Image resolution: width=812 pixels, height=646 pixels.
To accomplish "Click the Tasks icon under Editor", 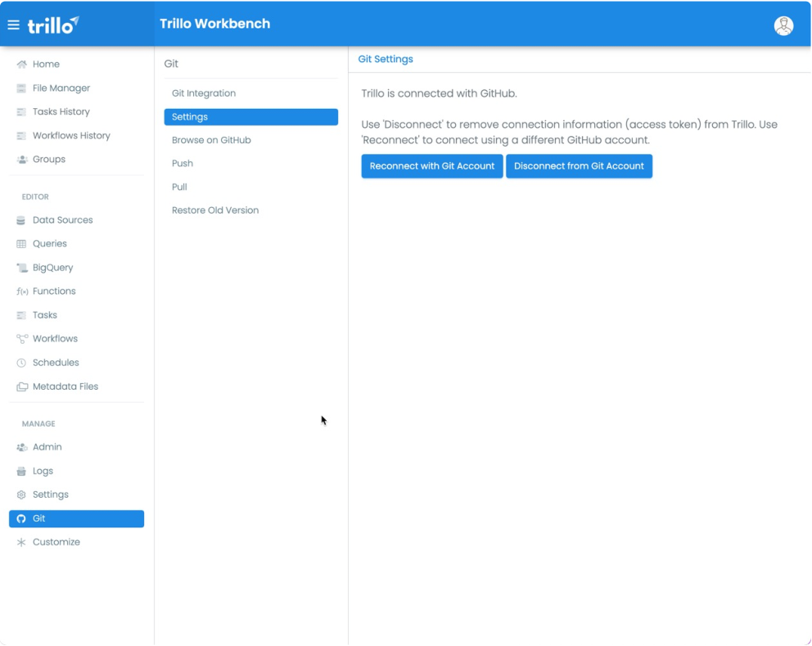I will coord(21,315).
